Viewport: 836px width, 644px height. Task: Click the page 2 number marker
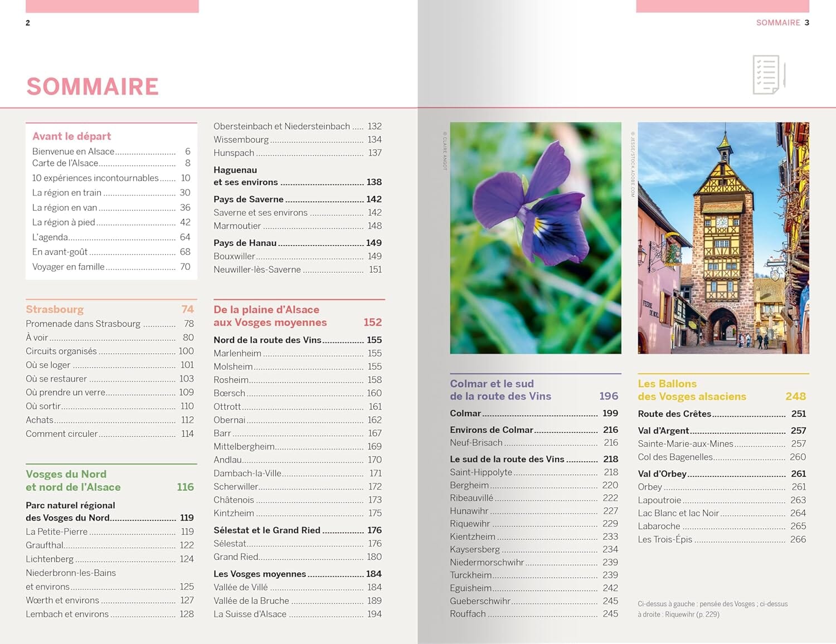[x=27, y=23]
